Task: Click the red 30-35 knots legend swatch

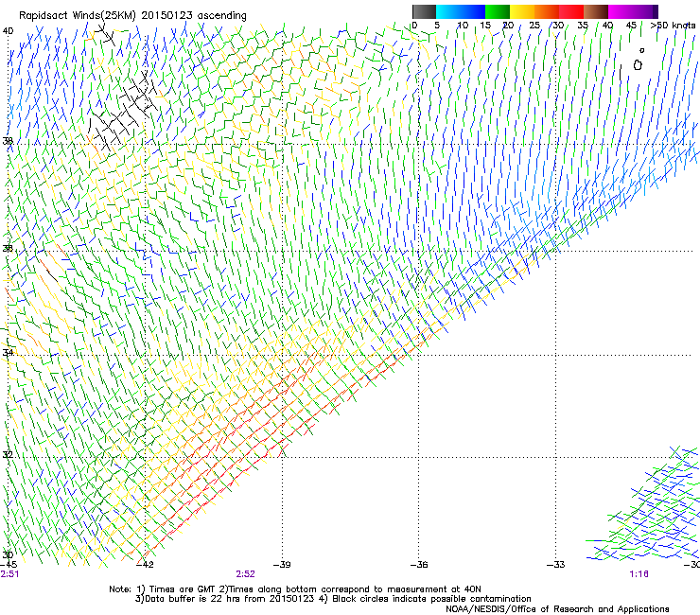Action: tap(571, 11)
